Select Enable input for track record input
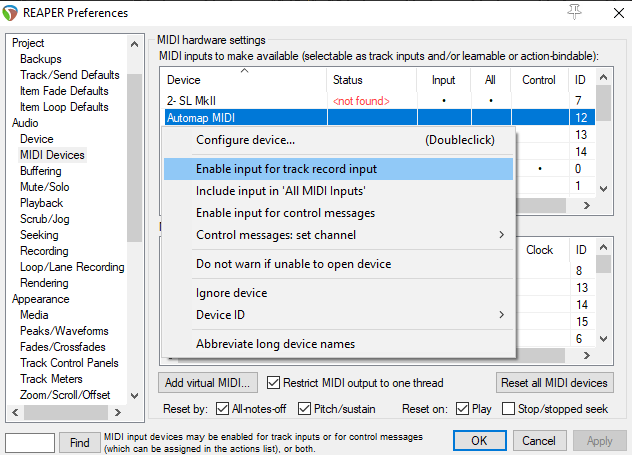This screenshot has height=455, width=632. [x=339, y=169]
